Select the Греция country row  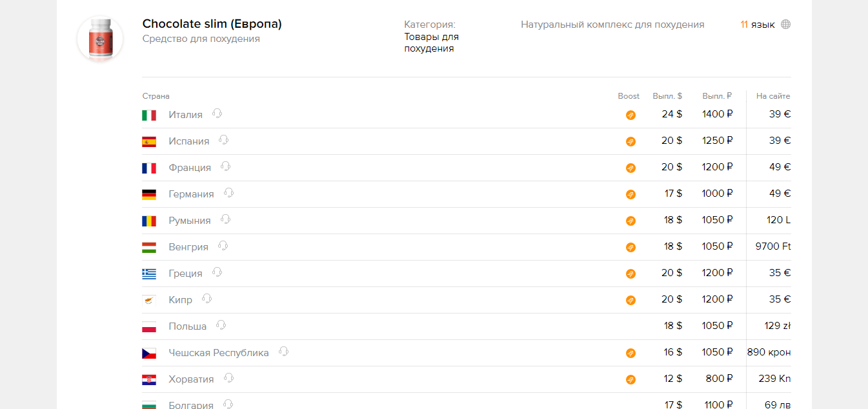[x=185, y=274]
